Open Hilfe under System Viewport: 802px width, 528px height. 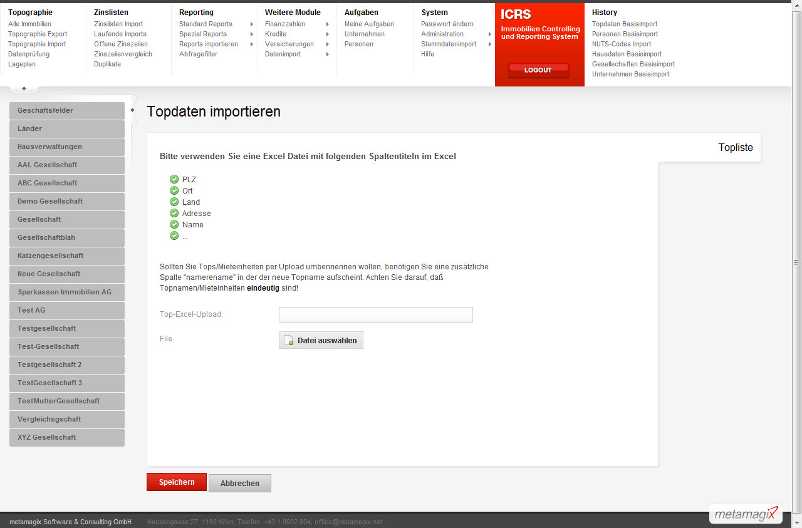[x=428, y=54]
